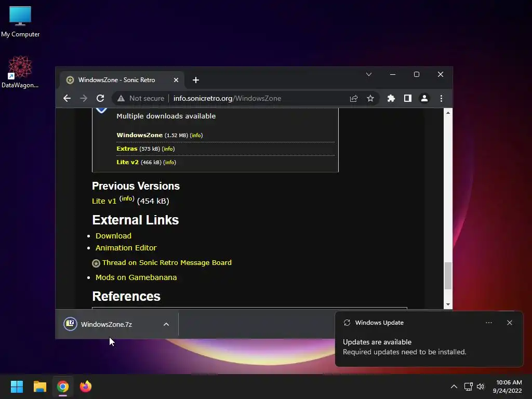Open the Chrome profile avatar menu

(424, 98)
